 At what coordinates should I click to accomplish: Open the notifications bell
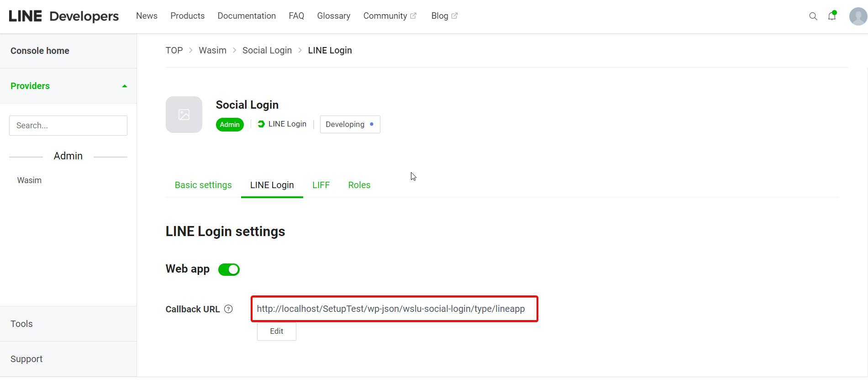(832, 16)
